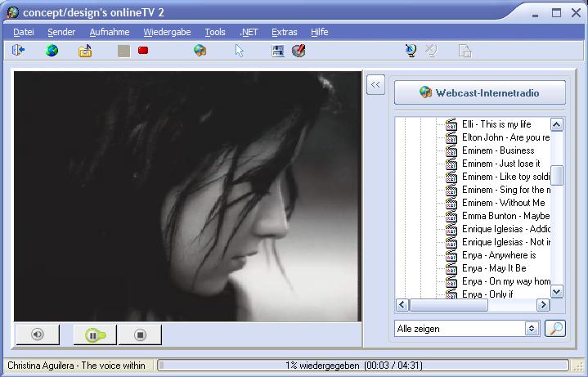Select Eminem - Just lose it

(x=501, y=164)
